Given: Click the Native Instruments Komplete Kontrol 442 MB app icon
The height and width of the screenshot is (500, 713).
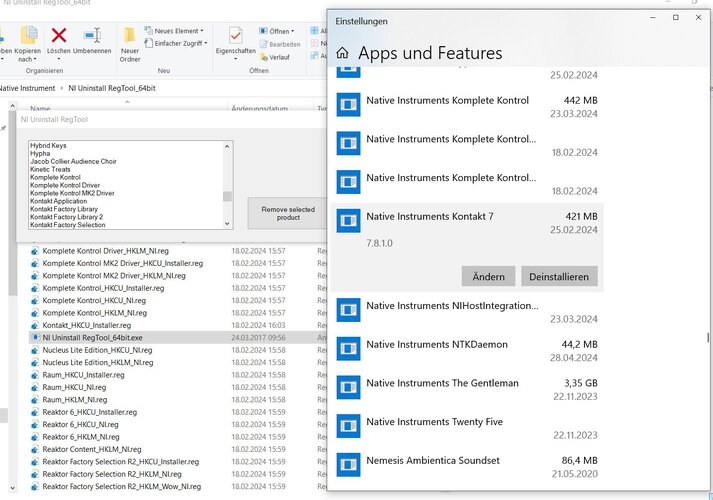Looking at the screenshot, I should [x=348, y=105].
